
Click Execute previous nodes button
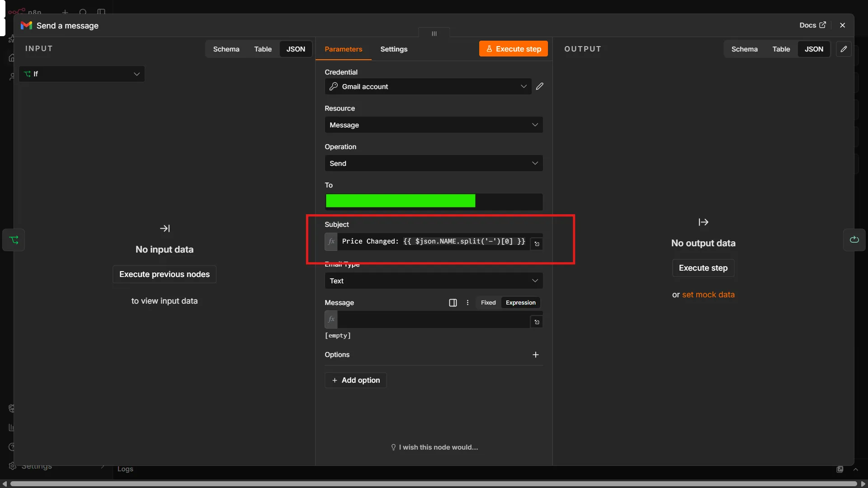(165, 274)
